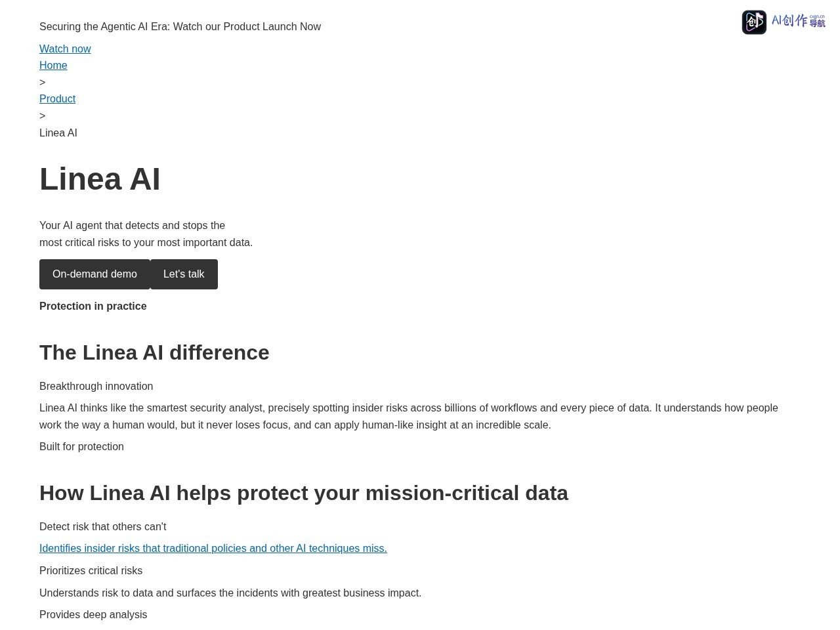Click the Let's talk button
The image size is (840, 630).
tap(184, 274)
